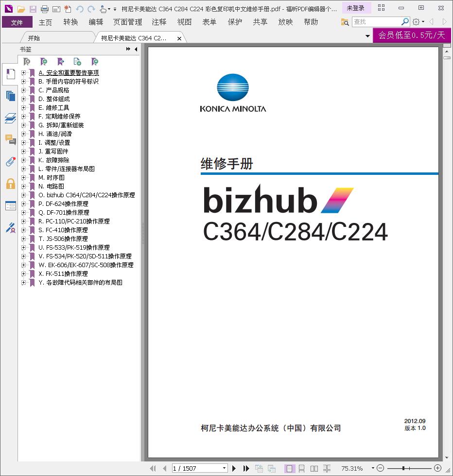Adjust the zoom slider handle

pos(403,468)
